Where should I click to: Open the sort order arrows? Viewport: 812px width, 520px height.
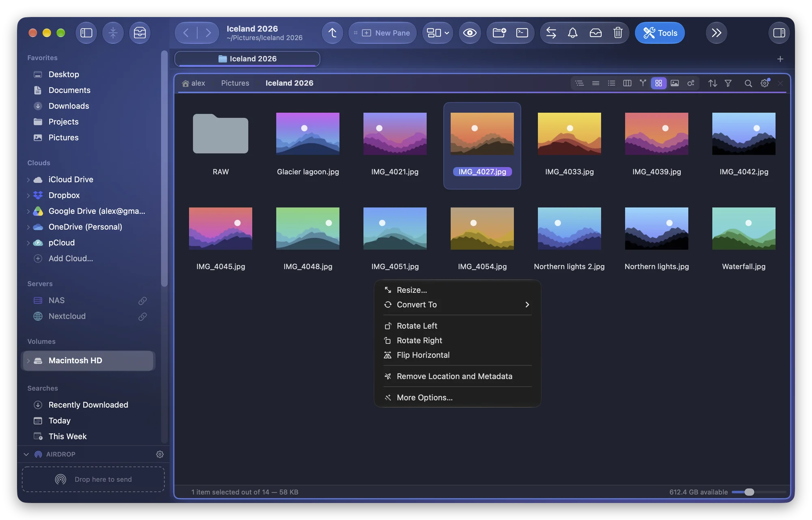[x=713, y=83]
